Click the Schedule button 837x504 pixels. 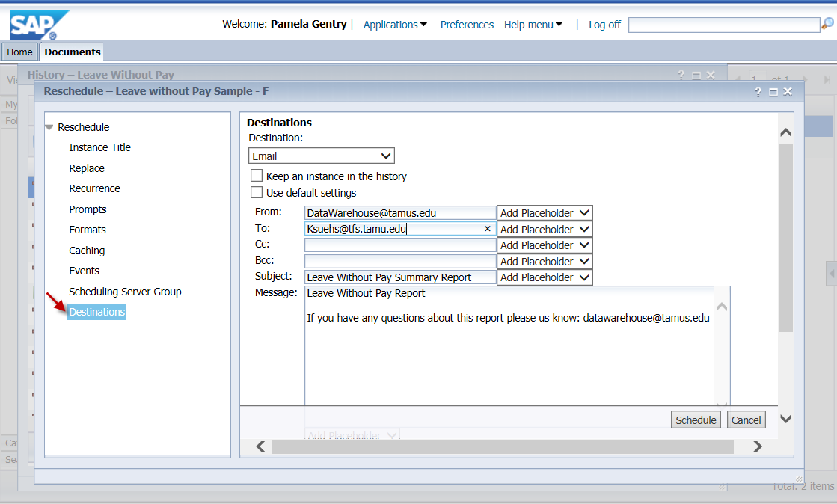point(696,420)
